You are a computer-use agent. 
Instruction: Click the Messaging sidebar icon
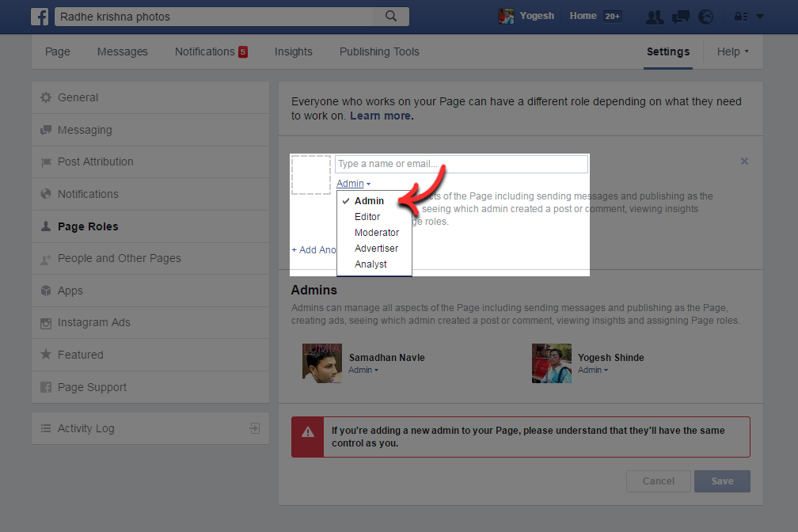click(x=46, y=130)
